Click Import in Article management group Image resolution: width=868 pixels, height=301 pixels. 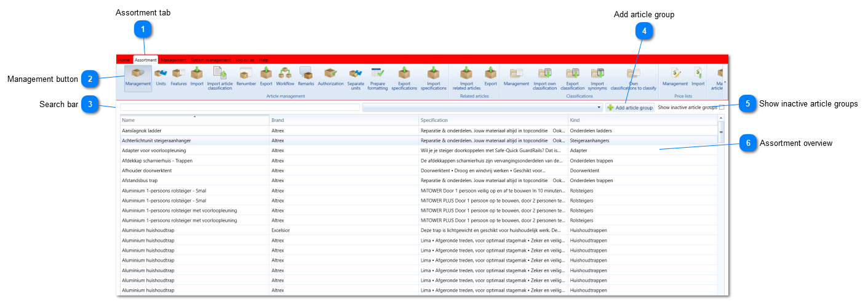197,76
